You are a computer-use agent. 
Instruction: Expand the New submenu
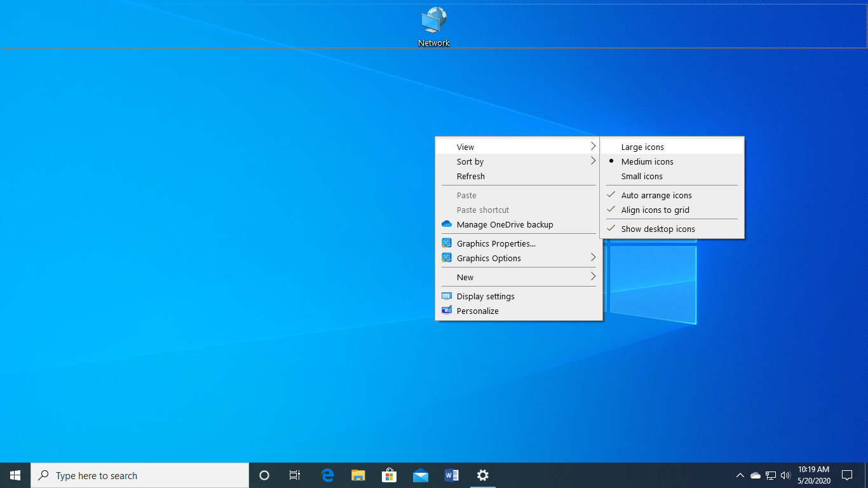click(519, 277)
